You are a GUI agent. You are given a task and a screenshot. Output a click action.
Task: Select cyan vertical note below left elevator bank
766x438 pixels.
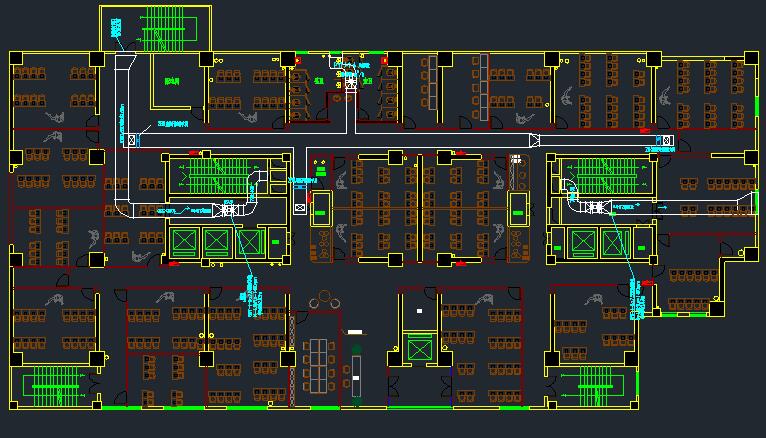(x=246, y=292)
